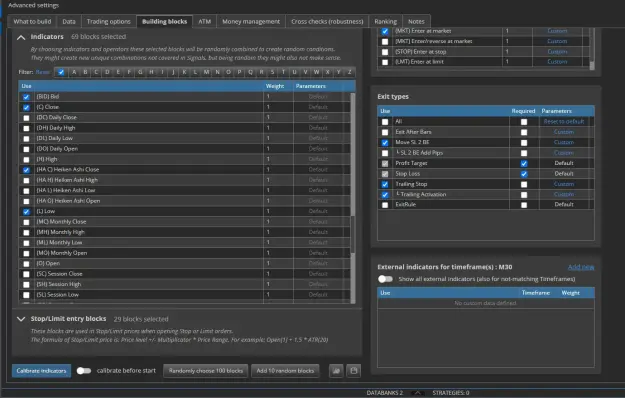Filter indicators by letter Z

point(350,72)
